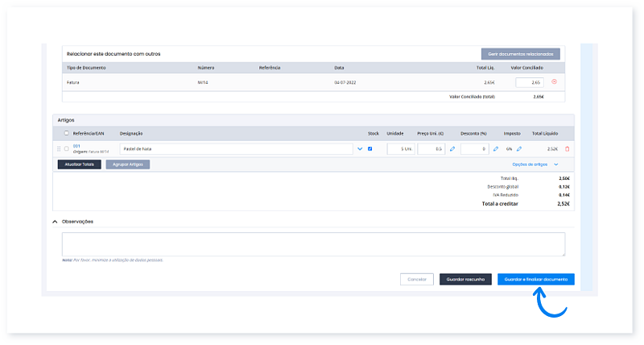The image size is (644, 345).
Task: Edit the 6% tax with pencil icon
Action: [x=519, y=149]
